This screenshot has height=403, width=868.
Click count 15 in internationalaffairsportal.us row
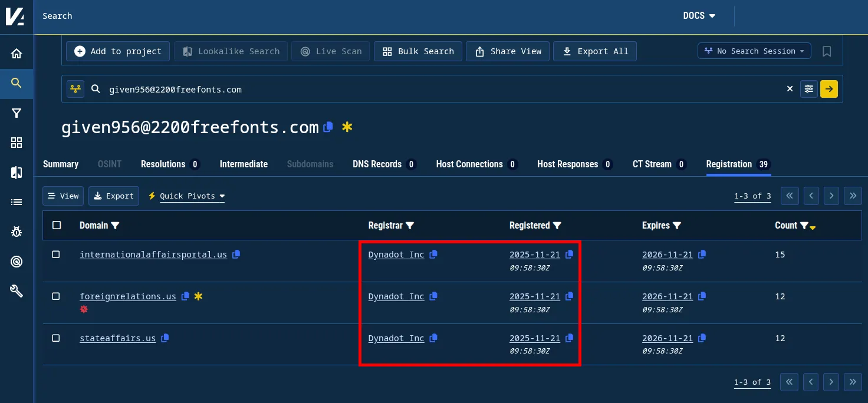coord(780,255)
